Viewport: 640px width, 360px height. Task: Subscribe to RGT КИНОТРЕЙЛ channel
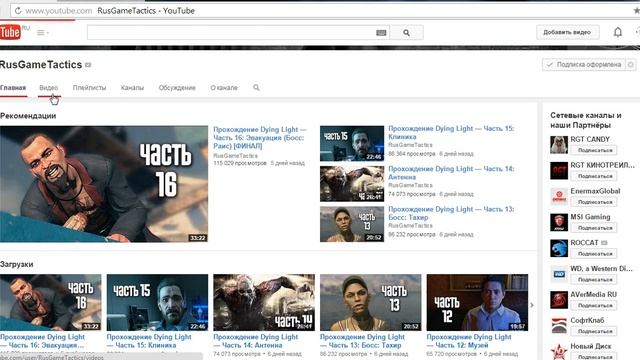pos(595,176)
